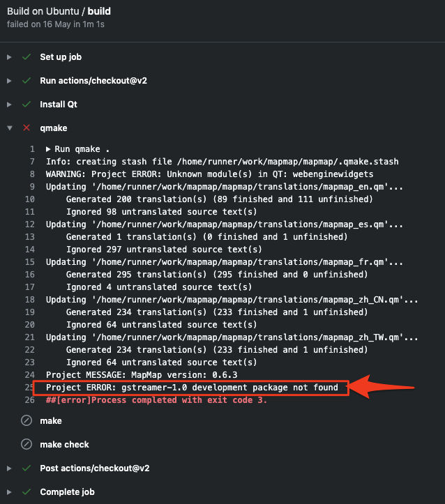Select the Updating mapmap_fr.qm log line

pyautogui.click(x=225, y=262)
